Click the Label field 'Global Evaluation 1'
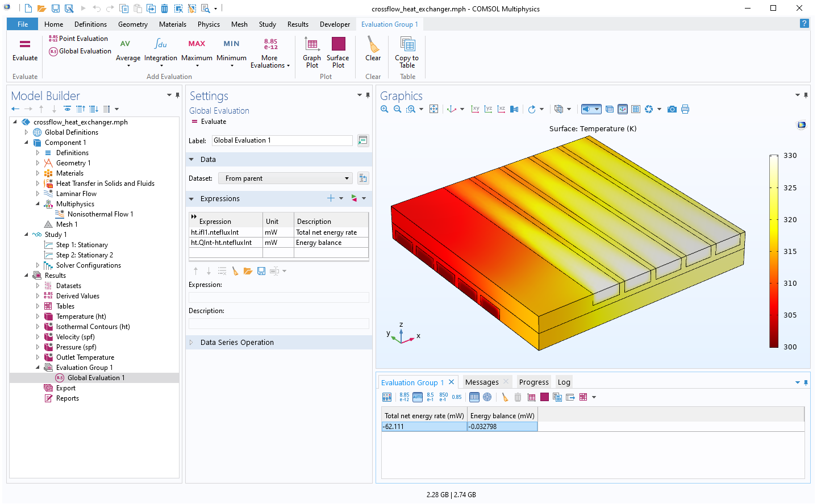 [x=282, y=140]
